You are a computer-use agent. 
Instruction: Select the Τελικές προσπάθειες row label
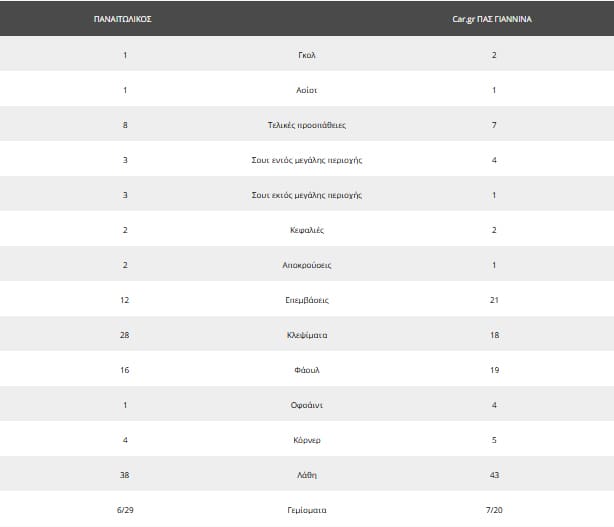click(x=306, y=125)
